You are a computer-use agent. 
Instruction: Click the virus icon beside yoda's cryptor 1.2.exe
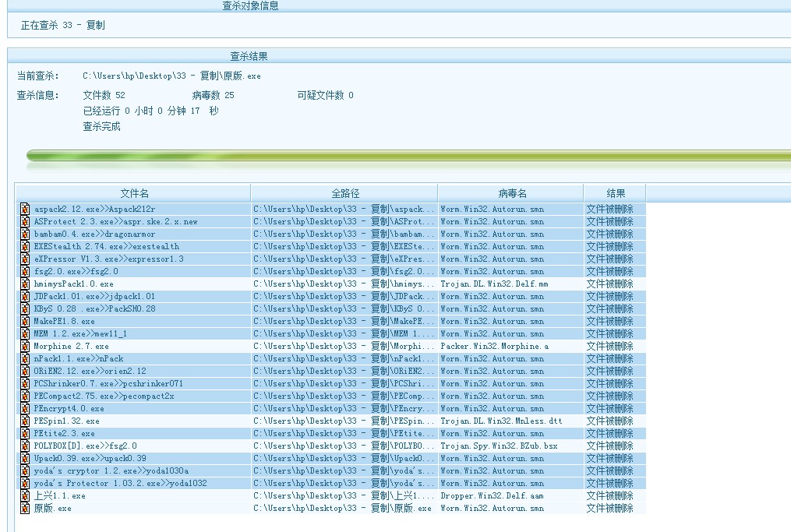25,470
